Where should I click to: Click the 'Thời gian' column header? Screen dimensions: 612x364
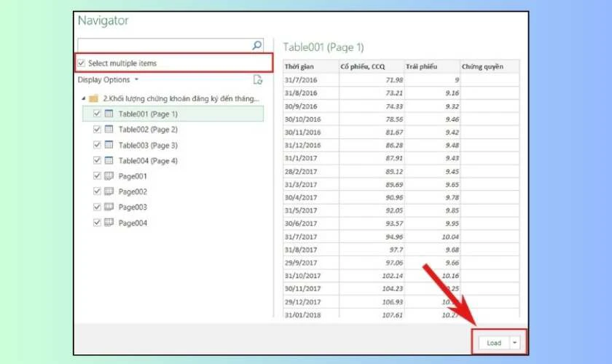point(311,66)
